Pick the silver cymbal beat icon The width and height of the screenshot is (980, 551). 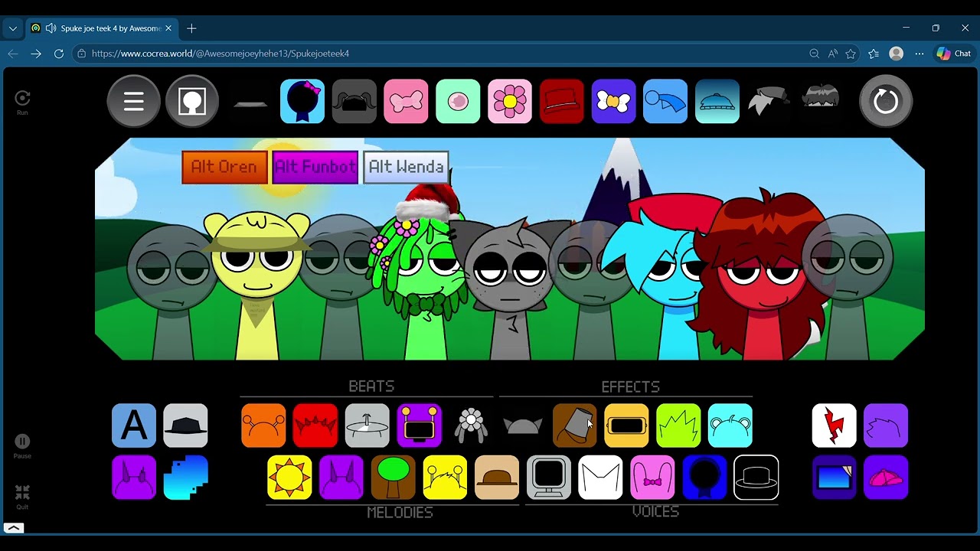(367, 425)
